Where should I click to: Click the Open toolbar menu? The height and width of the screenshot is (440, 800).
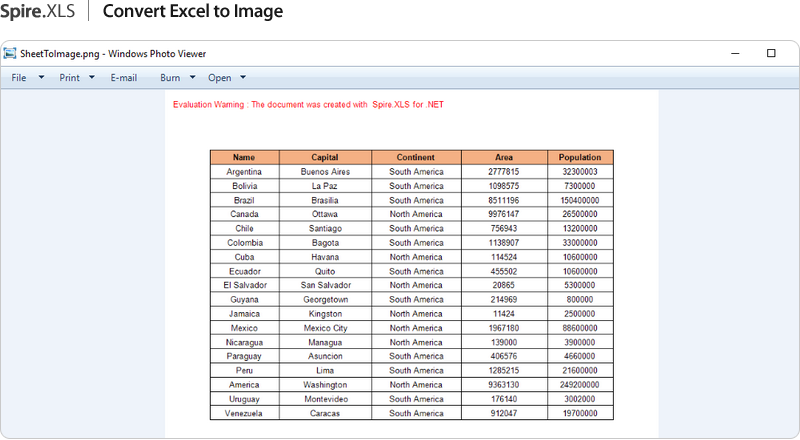click(x=219, y=77)
